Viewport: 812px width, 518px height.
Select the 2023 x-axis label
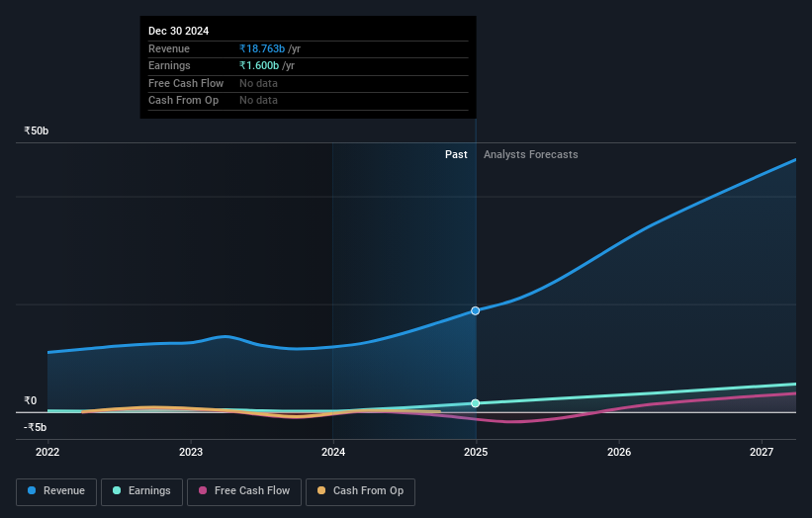pos(191,452)
